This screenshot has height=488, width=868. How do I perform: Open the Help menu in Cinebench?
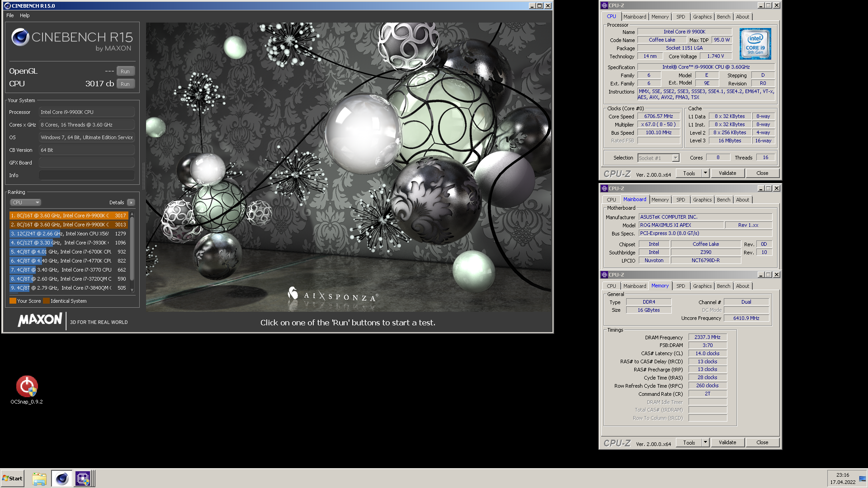pyautogui.click(x=24, y=15)
